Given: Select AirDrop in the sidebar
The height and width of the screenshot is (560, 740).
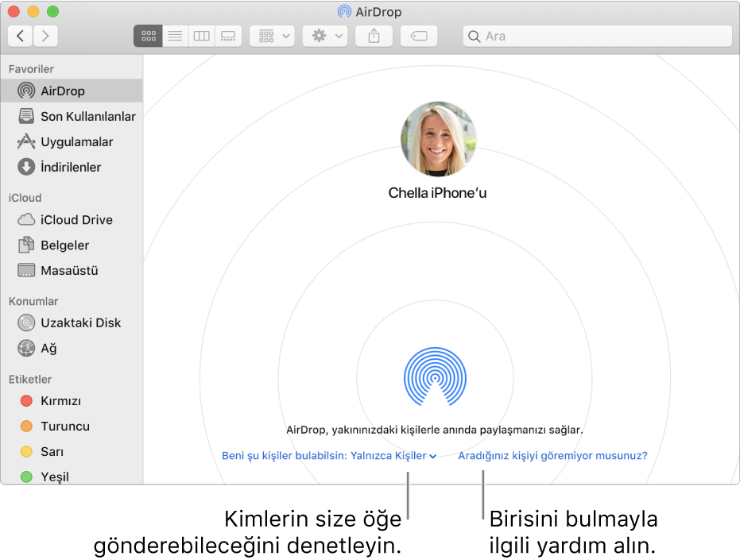Looking at the screenshot, I should (72, 91).
